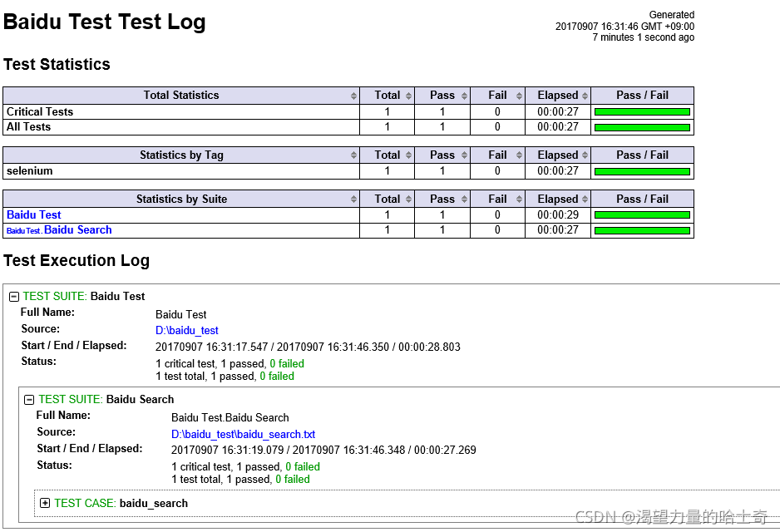Collapse the Baidu Search suite section
The height and width of the screenshot is (532, 780).
pyautogui.click(x=29, y=400)
